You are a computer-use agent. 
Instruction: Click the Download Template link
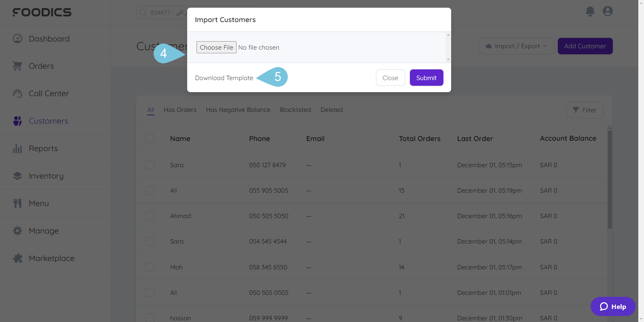point(224,77)
